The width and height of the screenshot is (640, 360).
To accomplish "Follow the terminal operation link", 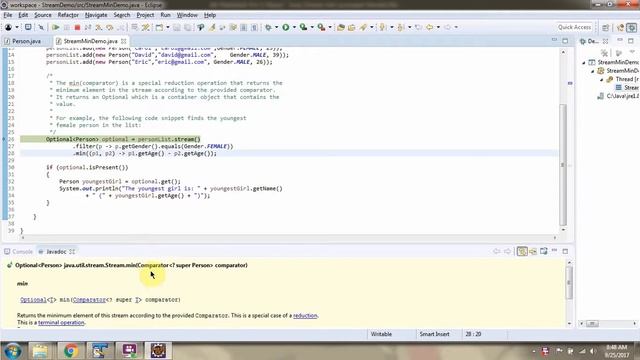I will tap(61, 322).
